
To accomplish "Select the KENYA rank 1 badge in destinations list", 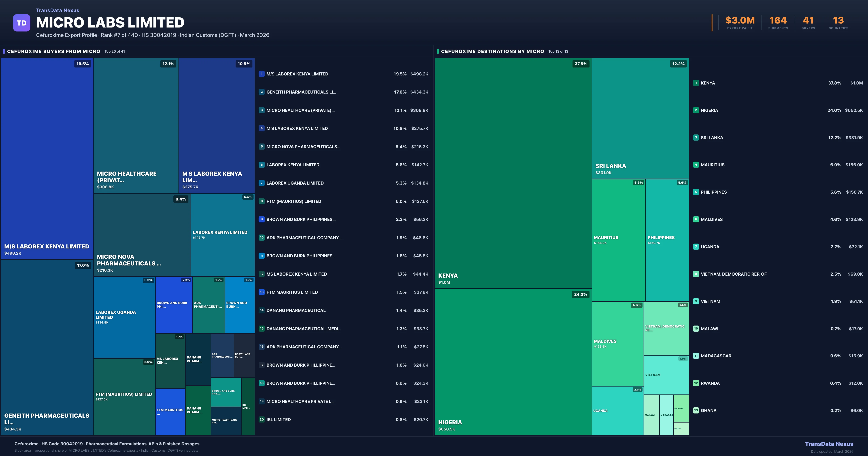I will 696,83.
